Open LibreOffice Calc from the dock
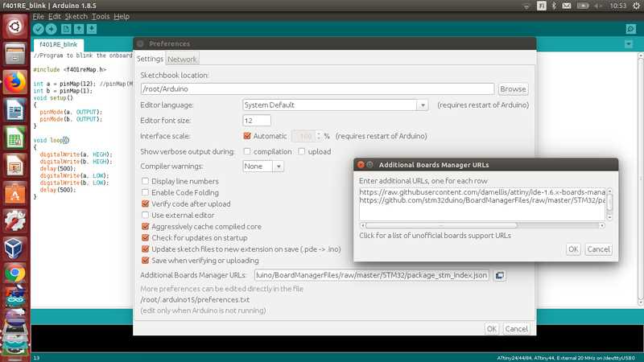 click(x=14, y=138)
